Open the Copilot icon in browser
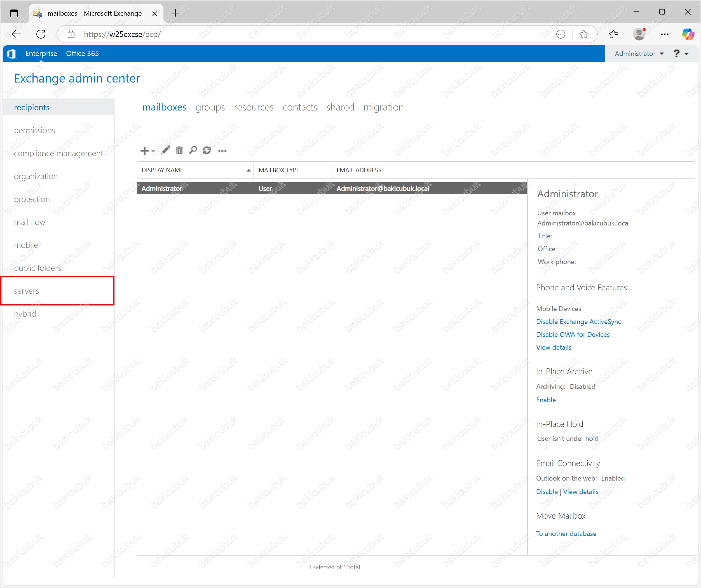The image size is (701, 588). pyautogui.click(x=688, y=34)
